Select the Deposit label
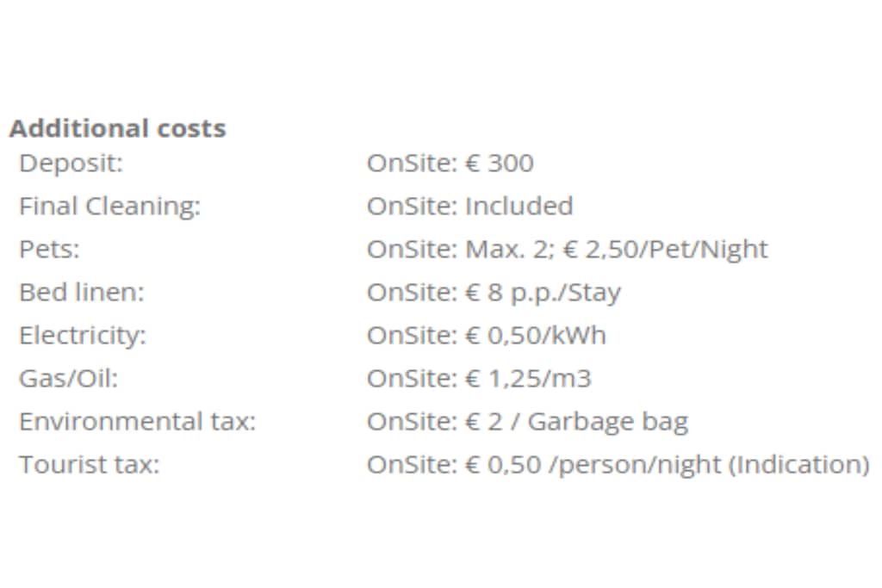This screenshot has width=882, height=588. pyautogui.click(x=71, y=164)
